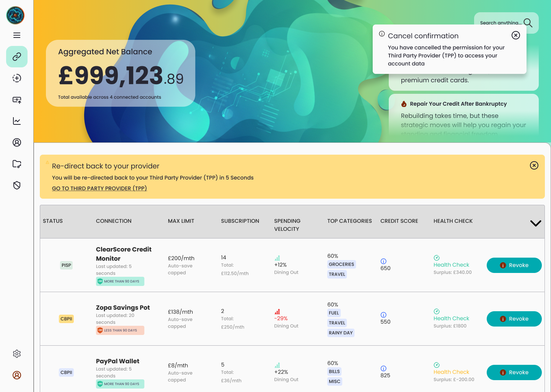Click the Search anything input field
Screen dimensions: 551x392
click(500, 23)
